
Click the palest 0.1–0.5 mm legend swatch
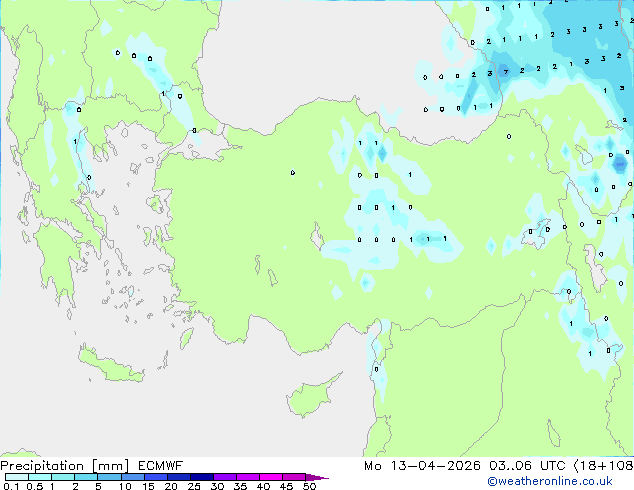[17, 477]
